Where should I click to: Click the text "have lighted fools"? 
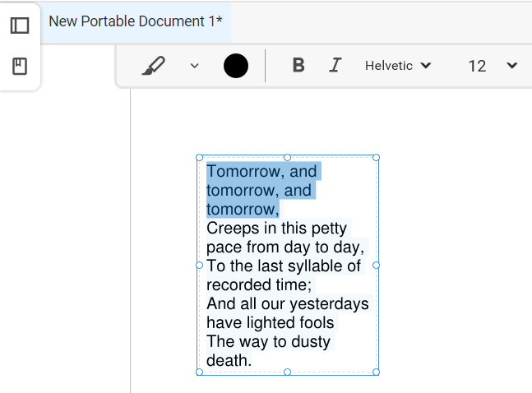click(x=271, y=322)
